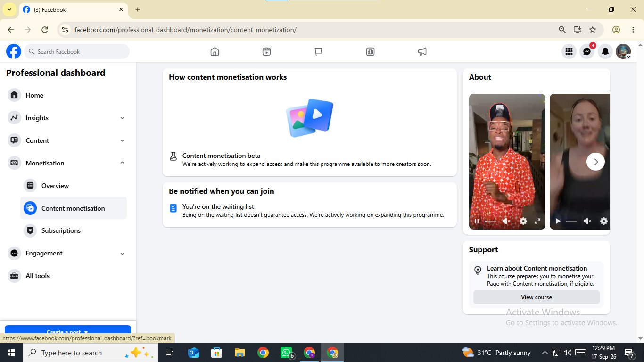Screen dimensions: 644x362
Task: Pause the first About video
Action: pos(477,221)
